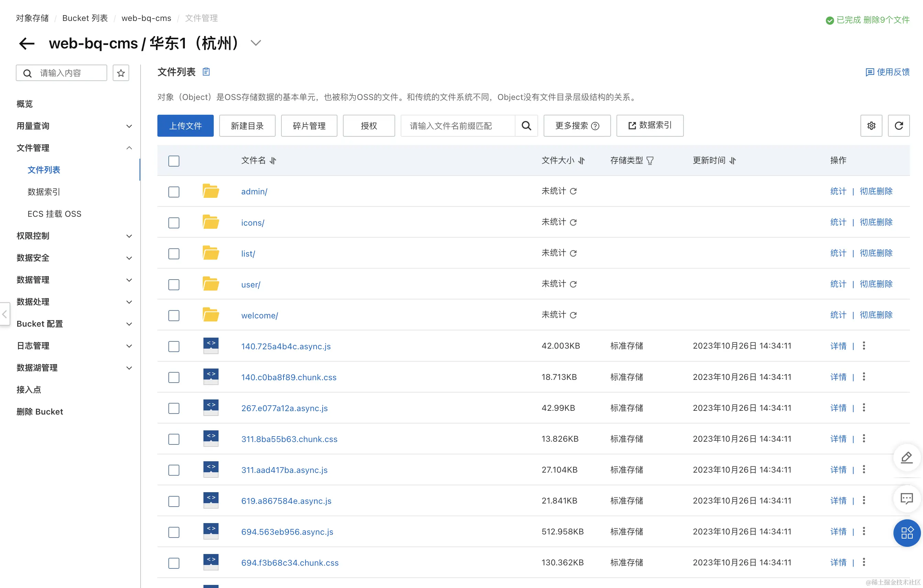Screen dimensions: 923x588
Task: Click the filename prefix search input field
Action: click(456, 126)
